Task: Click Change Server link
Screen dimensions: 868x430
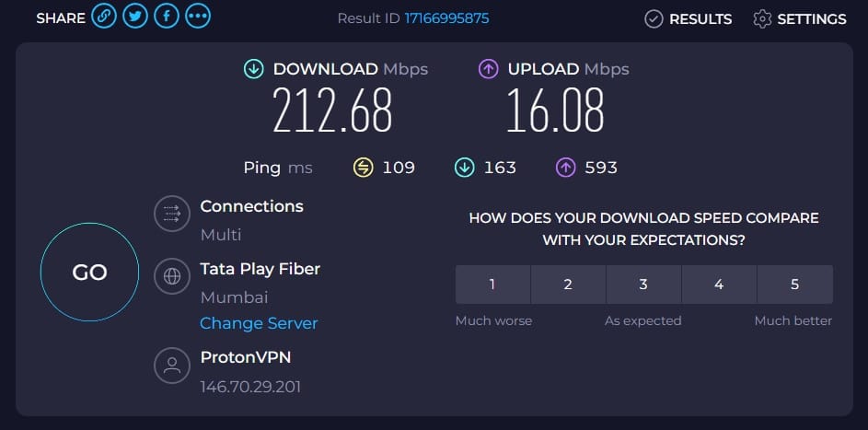Action: pos(259,323)
